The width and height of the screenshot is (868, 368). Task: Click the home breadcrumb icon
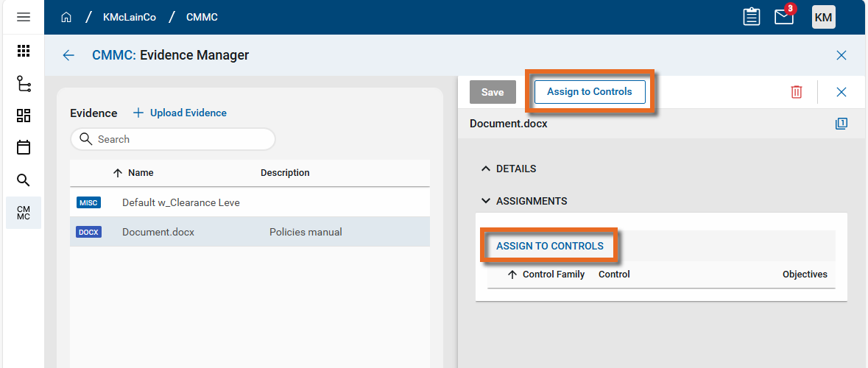[66, 17]
